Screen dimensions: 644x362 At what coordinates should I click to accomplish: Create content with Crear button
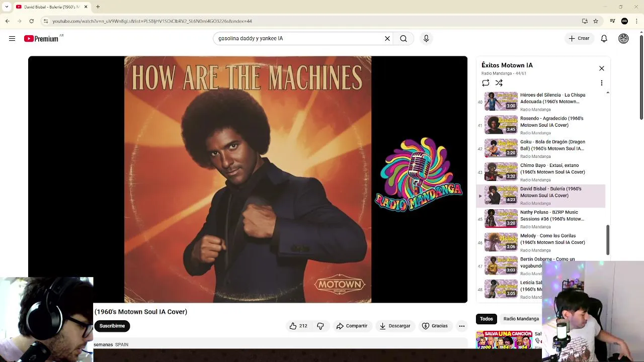pos(579,38)
